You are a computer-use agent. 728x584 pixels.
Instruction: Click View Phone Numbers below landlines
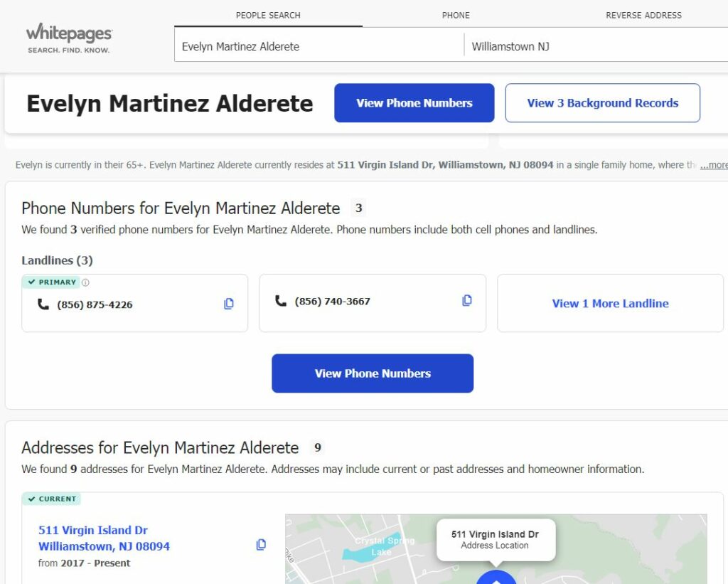click(x=373, y=373)
